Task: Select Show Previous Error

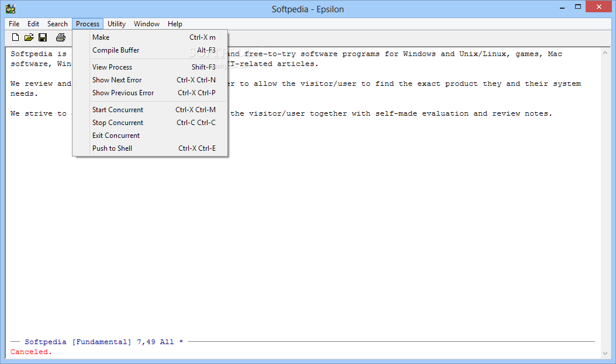Action: [x=150, y=93]
